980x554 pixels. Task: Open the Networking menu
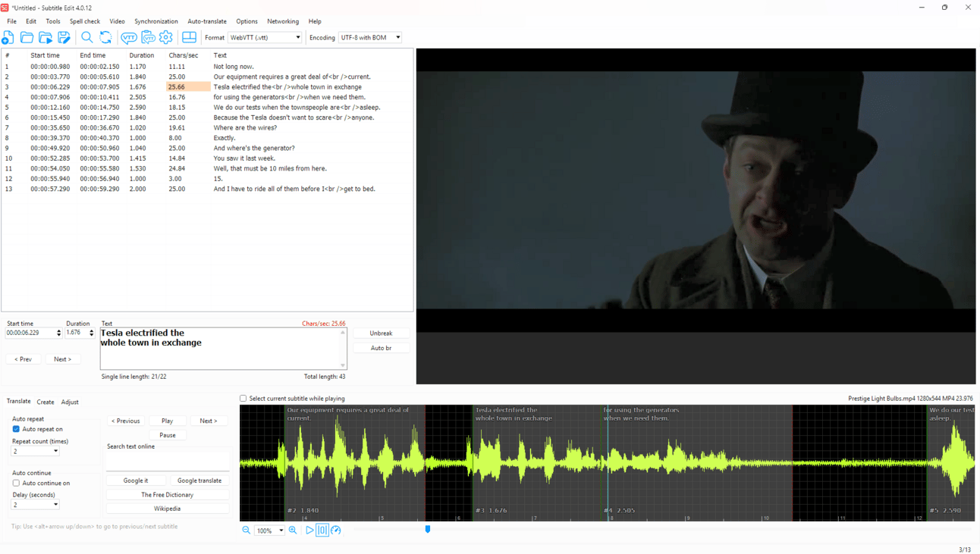point(283,21)
